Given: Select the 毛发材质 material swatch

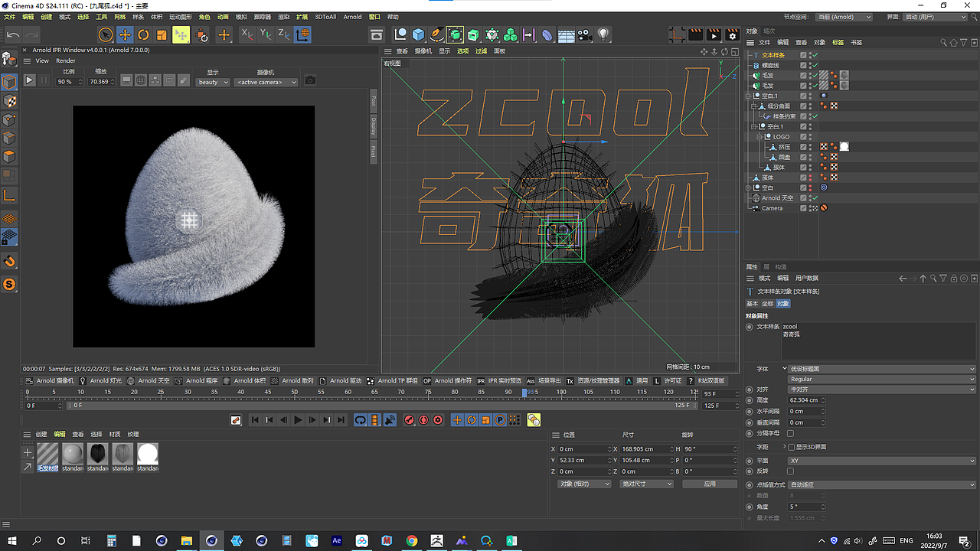Looking at the screenshot, I should 47,458.
